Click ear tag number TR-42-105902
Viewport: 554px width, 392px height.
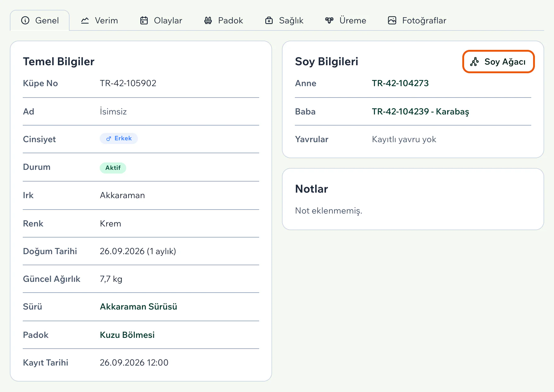click(x=128, y=83)
